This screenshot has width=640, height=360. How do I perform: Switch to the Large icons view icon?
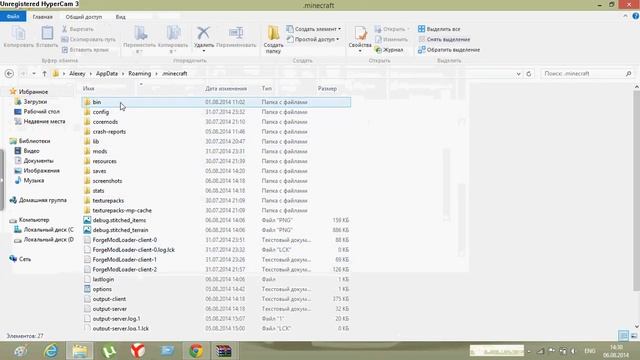click(634, 336)
